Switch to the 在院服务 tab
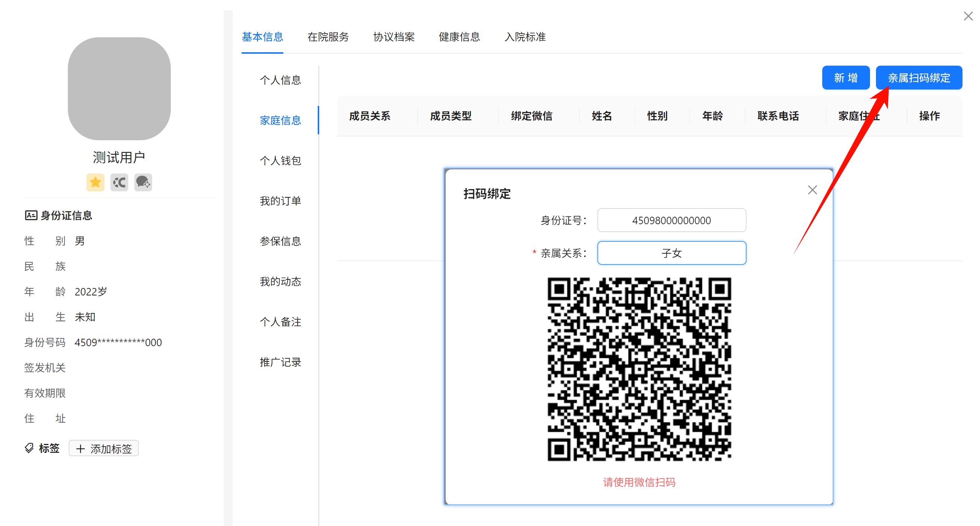This screenshot has width=980, height=526. tap(328, 37)
